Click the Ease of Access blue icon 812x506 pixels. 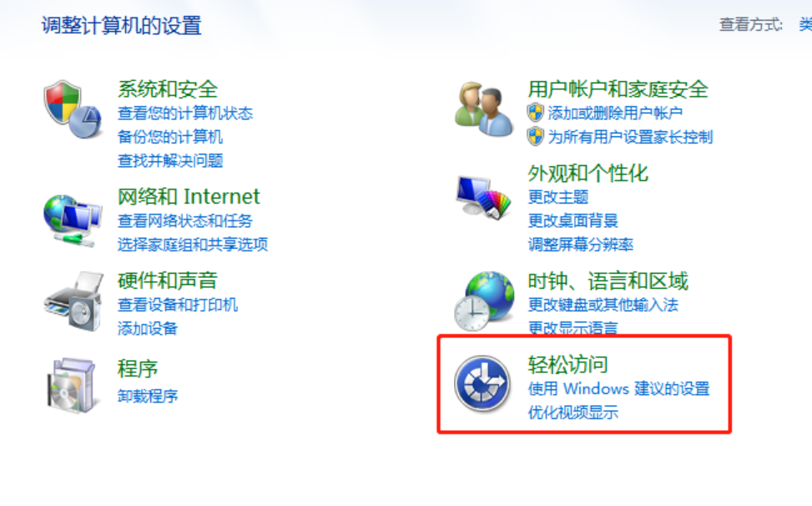point(482,384)
